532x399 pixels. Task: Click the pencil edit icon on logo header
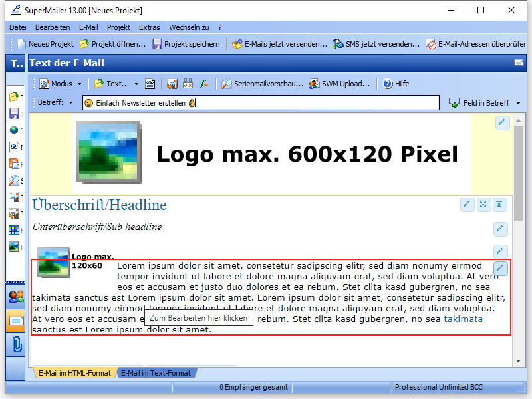(502, 122)
